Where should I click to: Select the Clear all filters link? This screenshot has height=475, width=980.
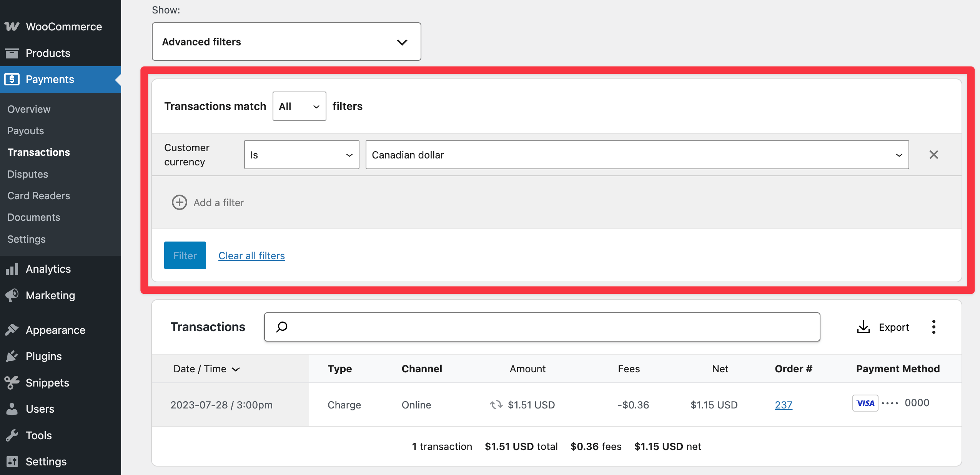(x=251, y=255)
